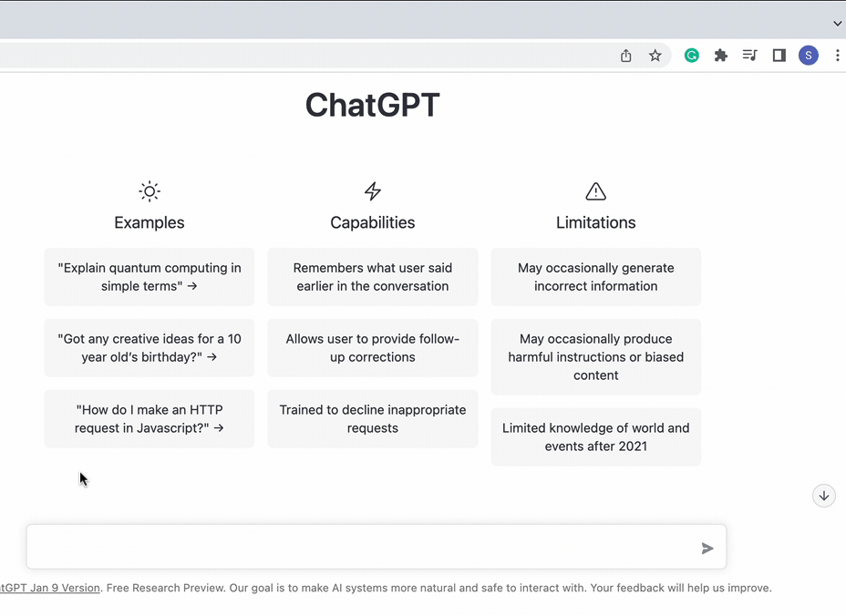Viewport: 846px width, 616px height.
Task: Select "How do I make an HTTP request" example
Action: [x=150, y=418]
